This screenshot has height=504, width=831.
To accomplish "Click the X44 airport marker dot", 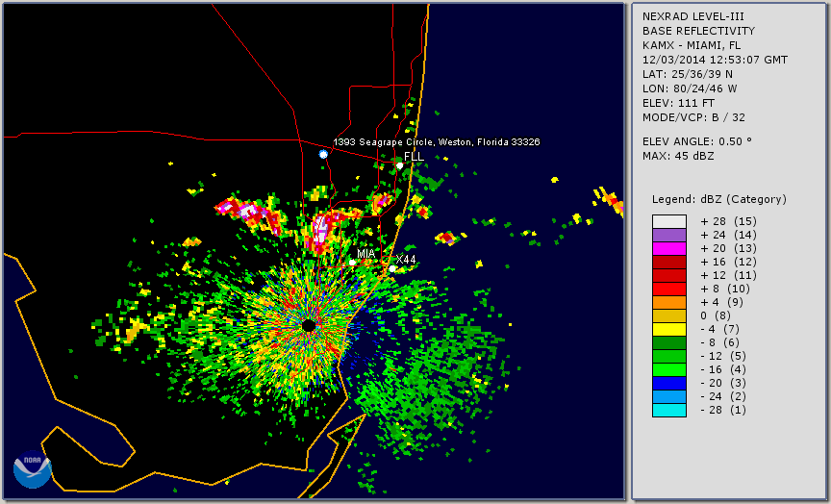I will coord(392,268).
